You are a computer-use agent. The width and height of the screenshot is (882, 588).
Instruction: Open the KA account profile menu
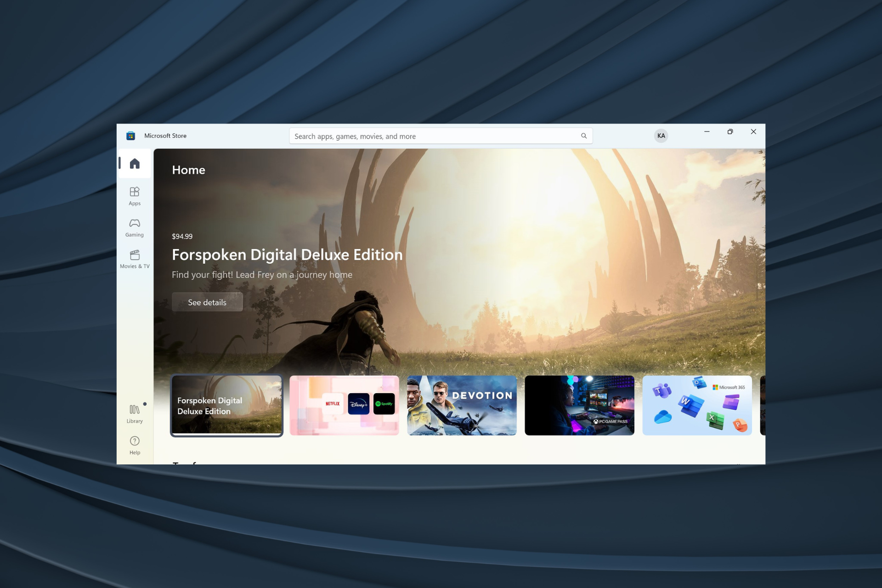(661, 136)
